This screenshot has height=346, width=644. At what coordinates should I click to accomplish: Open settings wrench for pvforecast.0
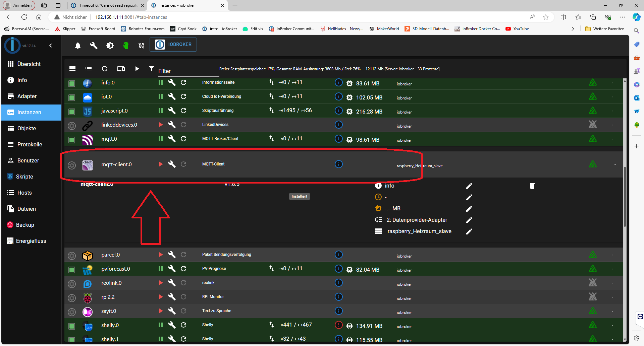point(172,269)
